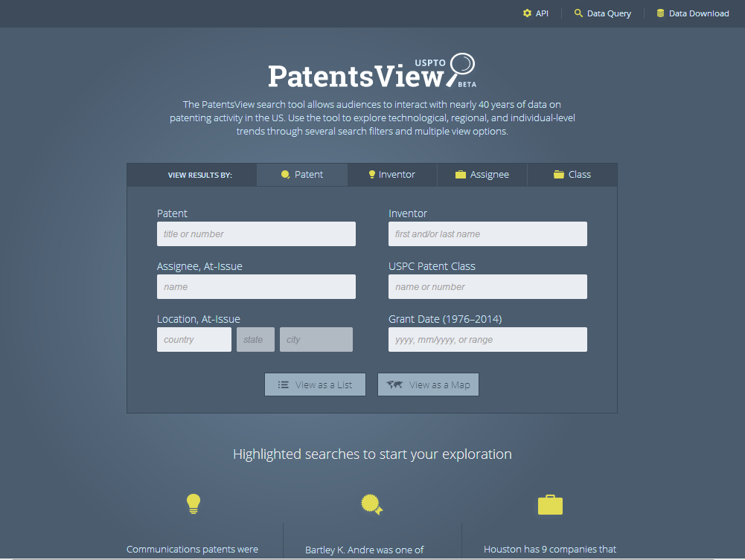The height and width of the screenshot is (560, 745).
Task: Switch to the Patent results tab
Action: coord(302,175)
